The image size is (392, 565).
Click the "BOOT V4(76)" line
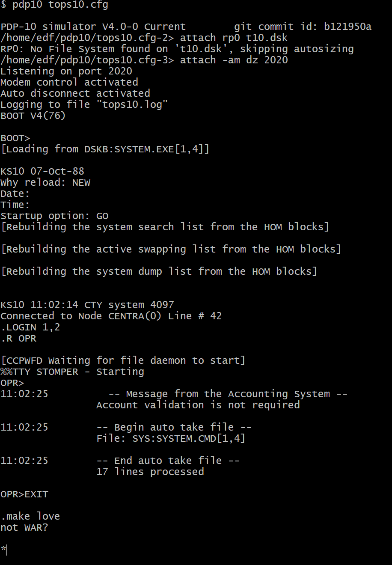tap(33, 116)
